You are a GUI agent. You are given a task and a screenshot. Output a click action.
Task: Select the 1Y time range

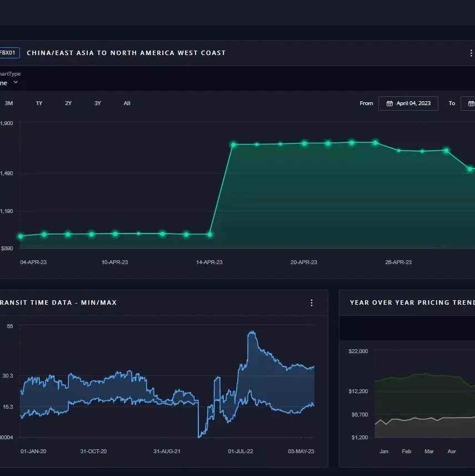(x=39, y=103)
